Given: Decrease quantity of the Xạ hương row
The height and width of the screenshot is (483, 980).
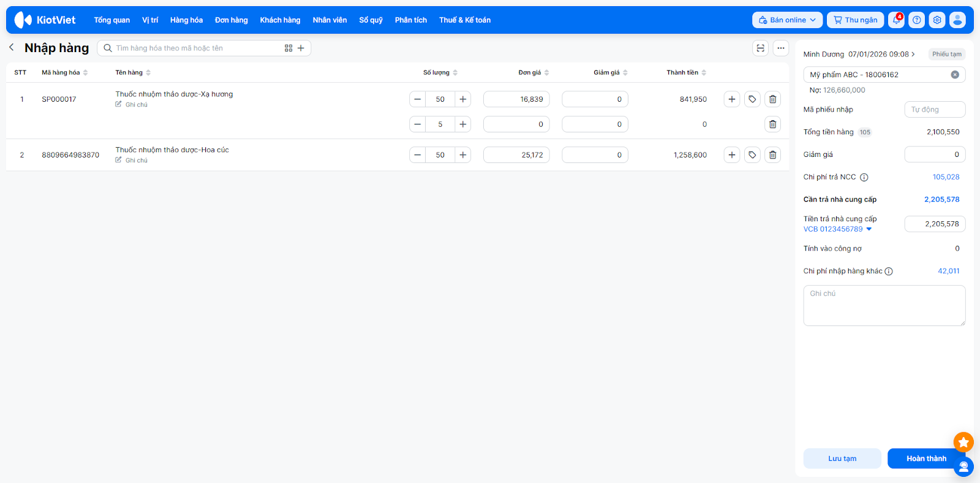Looking at the screenshot, I should (418, 99).
